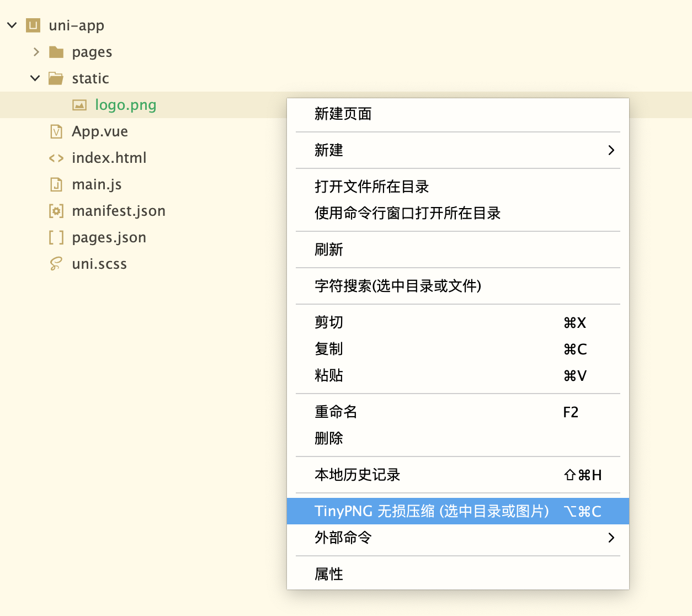Click the manifest.json gear icon

tap(56, 211)
